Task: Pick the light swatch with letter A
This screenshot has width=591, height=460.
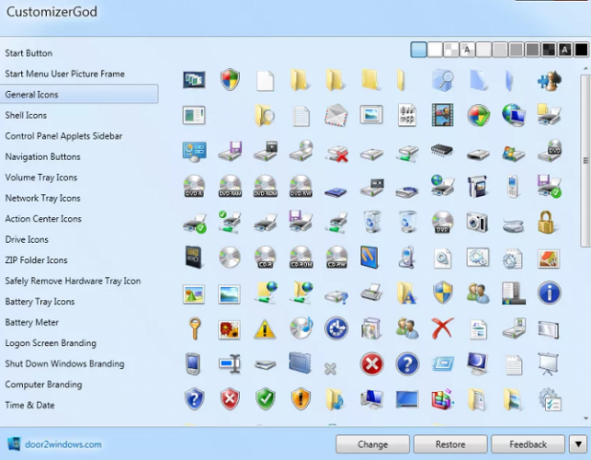Action: 467,50
